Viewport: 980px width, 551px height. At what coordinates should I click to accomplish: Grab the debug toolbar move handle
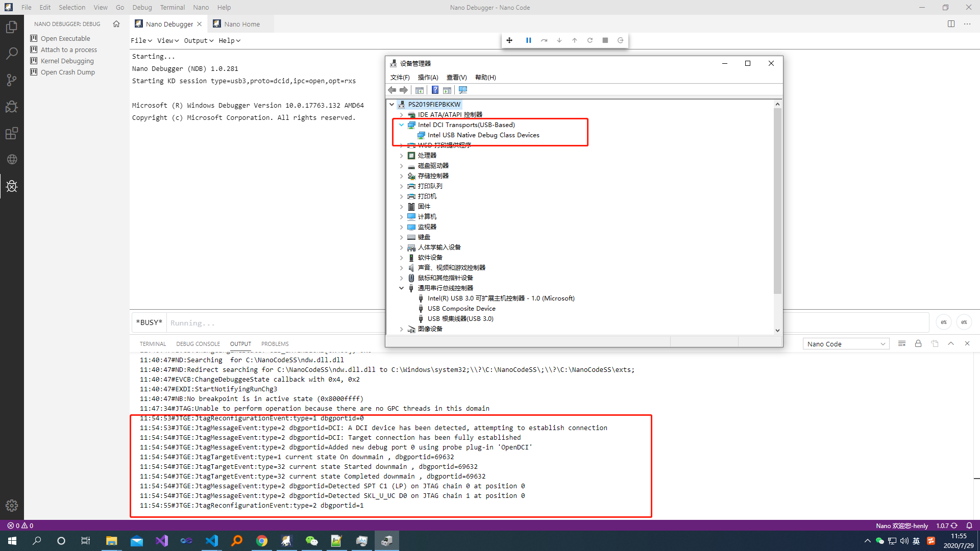pos(509,40)
